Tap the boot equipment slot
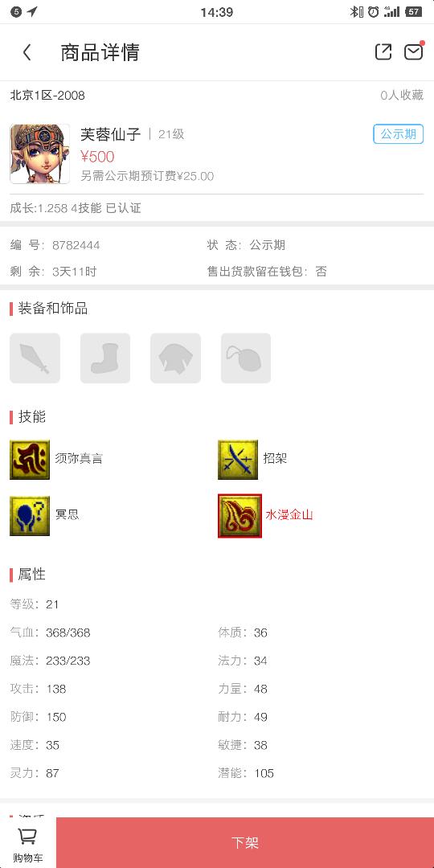Screen dimensions: 434x868 pos(105,358)
